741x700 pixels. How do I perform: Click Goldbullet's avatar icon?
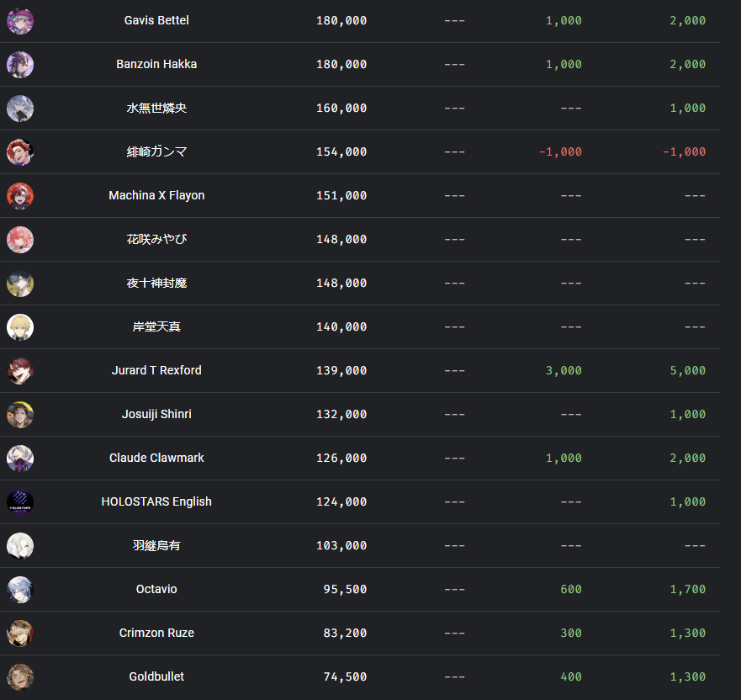[x=20, y=677]
